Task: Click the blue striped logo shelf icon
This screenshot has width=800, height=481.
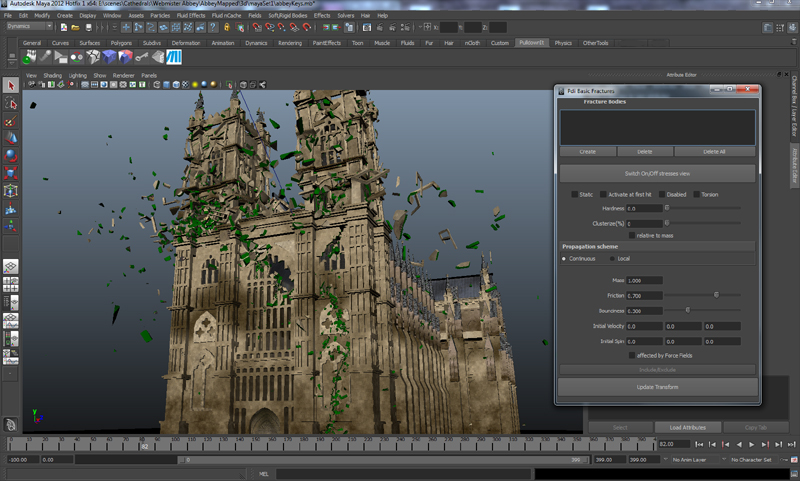Action: tap(174, 57)
